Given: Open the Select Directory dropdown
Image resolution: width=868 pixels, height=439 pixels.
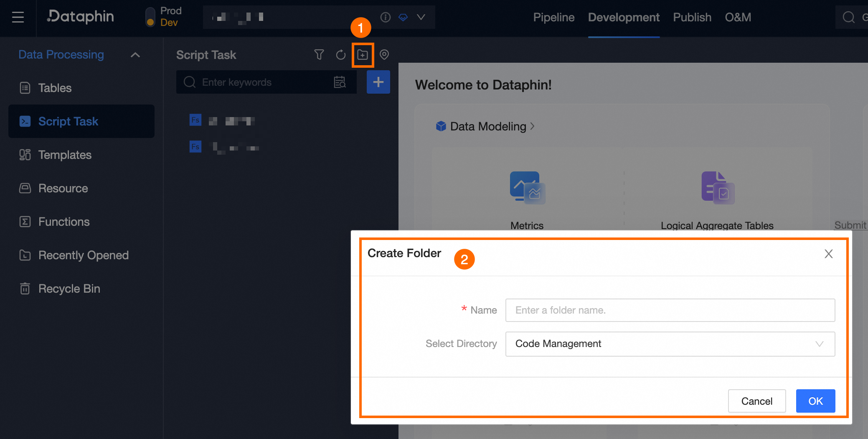Looking at the screenshot, I should pos(670,344).
